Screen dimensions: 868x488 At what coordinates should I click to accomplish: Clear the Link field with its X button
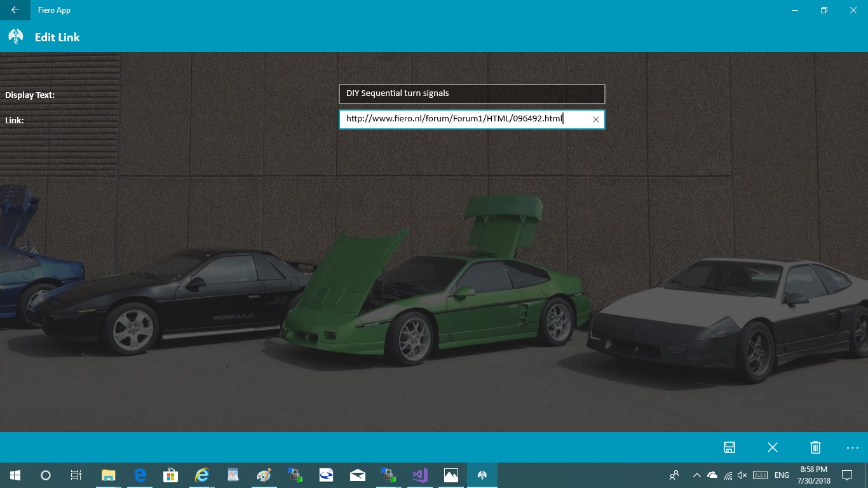(596, 119)
